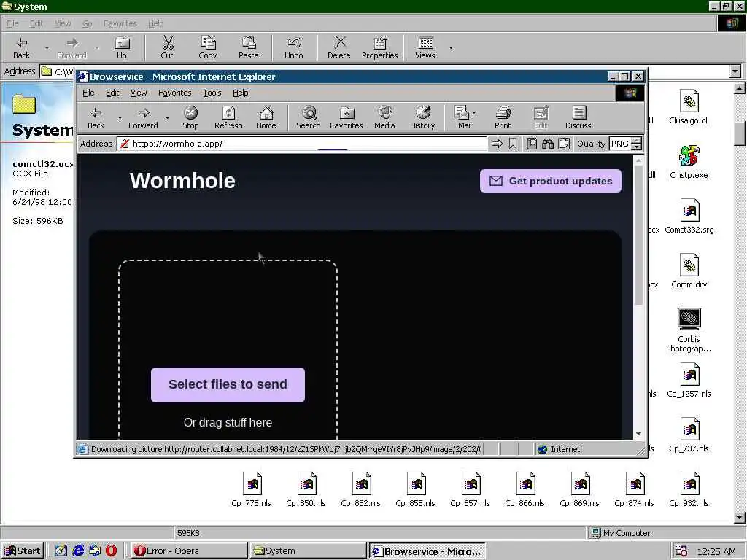Open the IE Back history dropdown arrow

[x=120, y=117]
